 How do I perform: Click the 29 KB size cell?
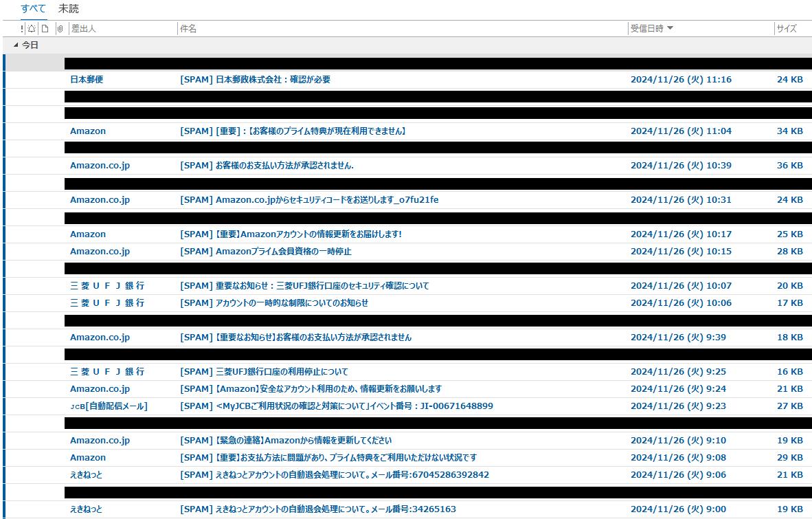coord(790,457)
